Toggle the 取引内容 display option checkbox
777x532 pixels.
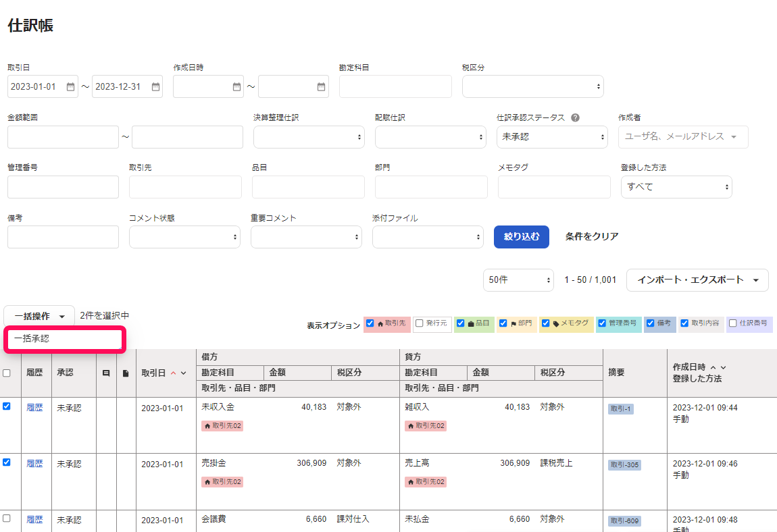tap(684, 323)
